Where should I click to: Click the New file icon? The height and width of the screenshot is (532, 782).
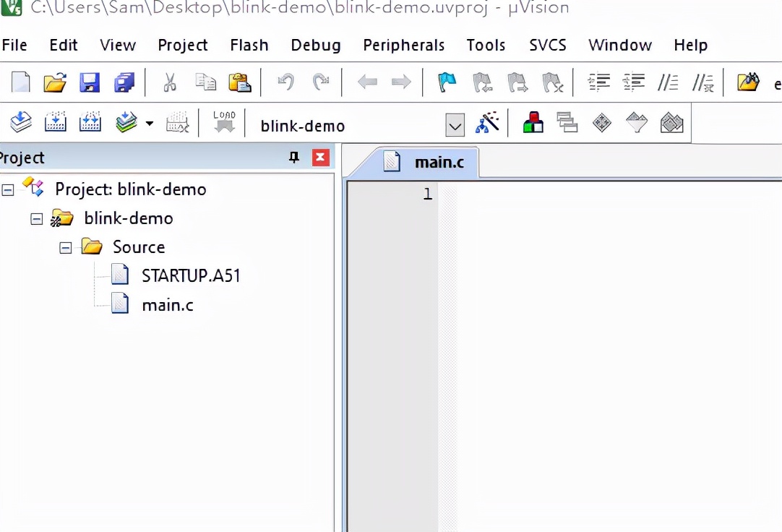pos(20,82)
